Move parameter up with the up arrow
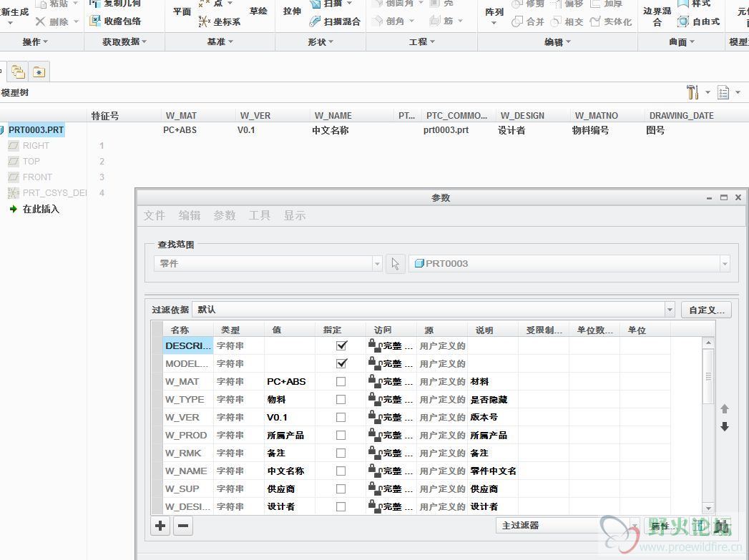This screenshot has width=749, height=560. (x=725, y=408)
